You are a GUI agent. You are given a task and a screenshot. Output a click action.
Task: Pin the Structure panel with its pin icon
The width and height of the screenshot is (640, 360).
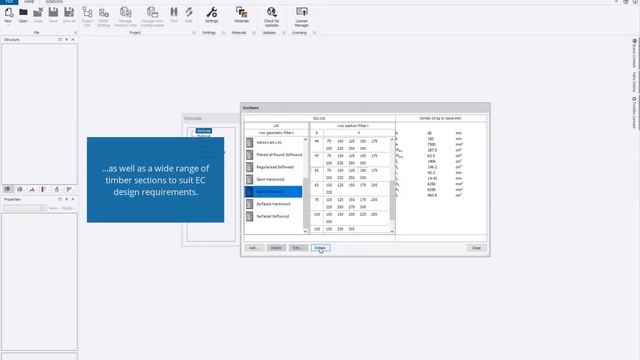(67, 40)
